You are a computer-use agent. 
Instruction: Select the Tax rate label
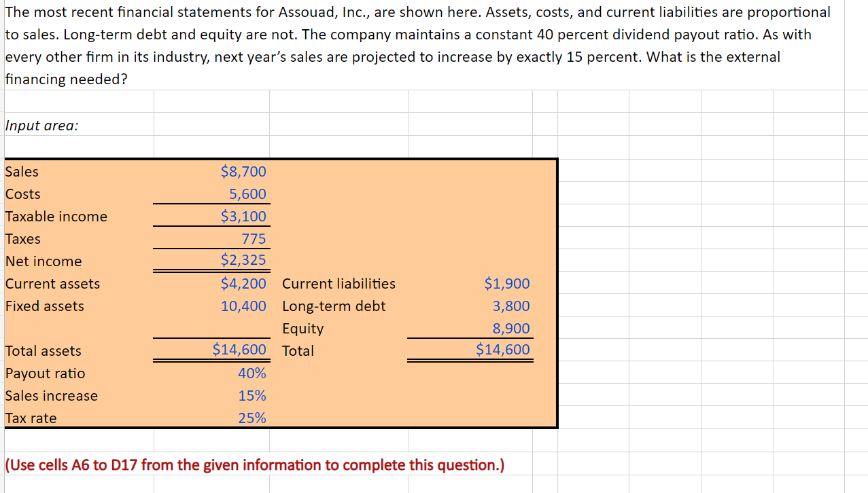[x=31, y=418]
